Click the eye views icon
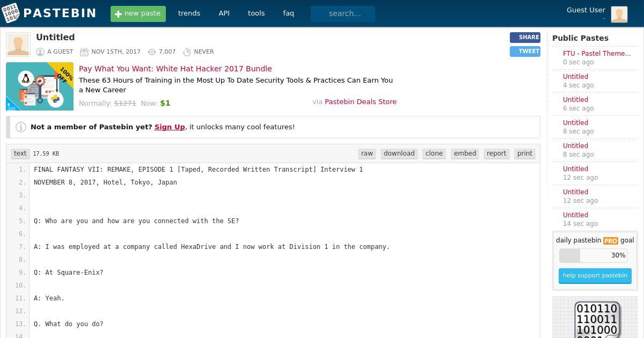The width and height of the screenshot is (644, 338). (152, 52)
